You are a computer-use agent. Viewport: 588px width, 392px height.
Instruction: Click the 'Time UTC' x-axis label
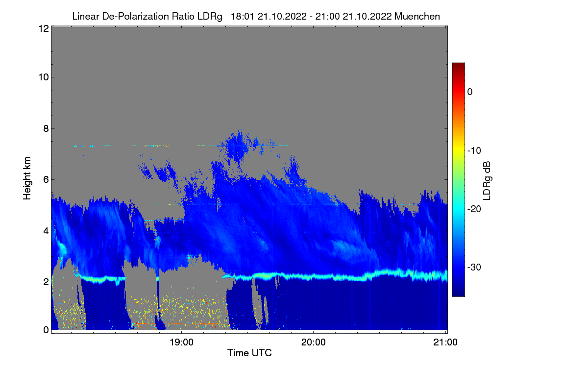(249, 353)
